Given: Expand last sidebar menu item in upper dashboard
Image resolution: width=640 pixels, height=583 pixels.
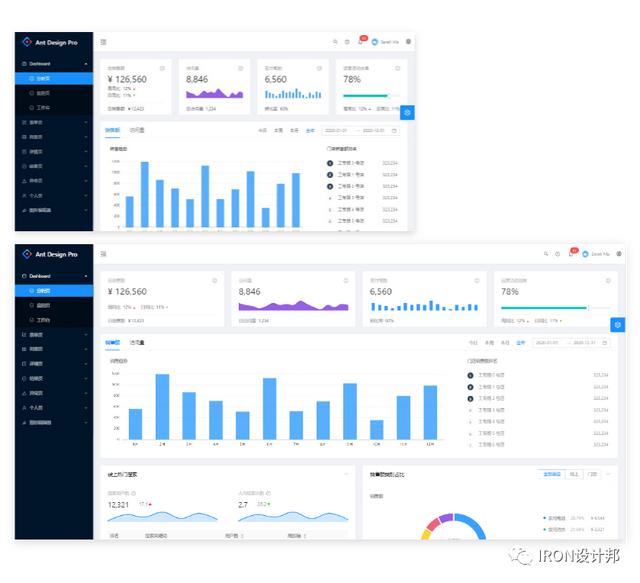Looking at the screenshot, I should [x=54, y=210].
